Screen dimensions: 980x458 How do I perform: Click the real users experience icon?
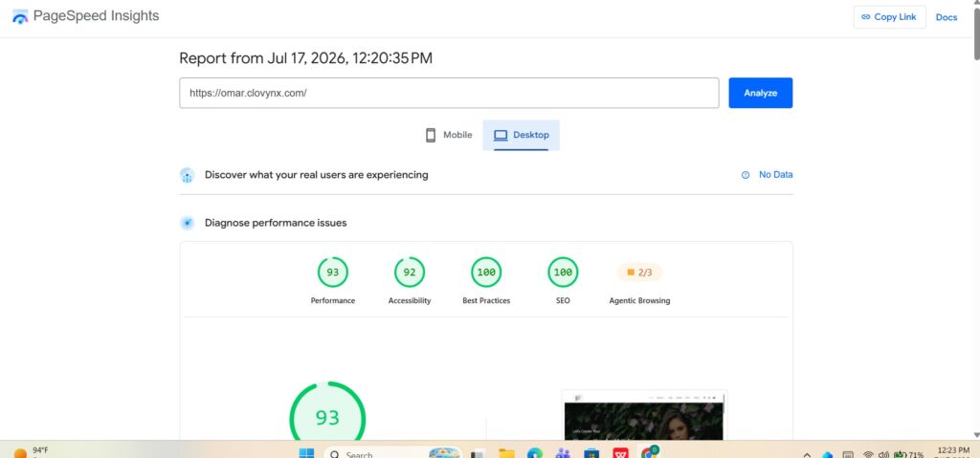(187, 175)
